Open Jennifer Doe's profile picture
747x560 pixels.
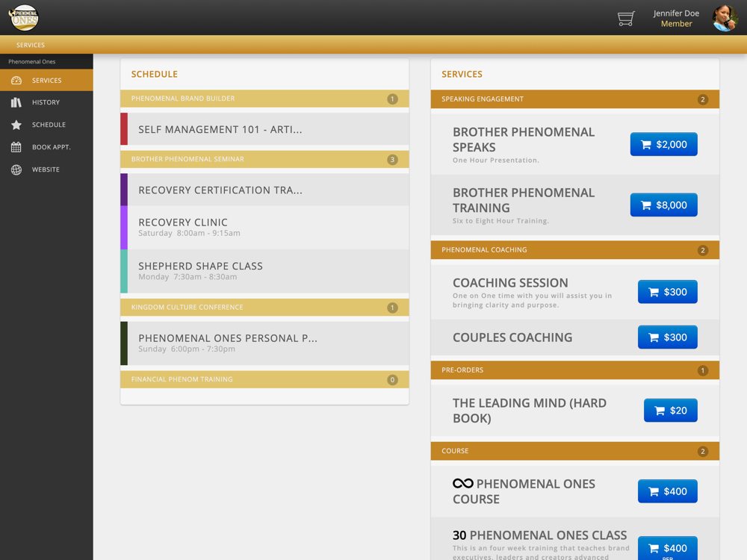click(725, 18)
